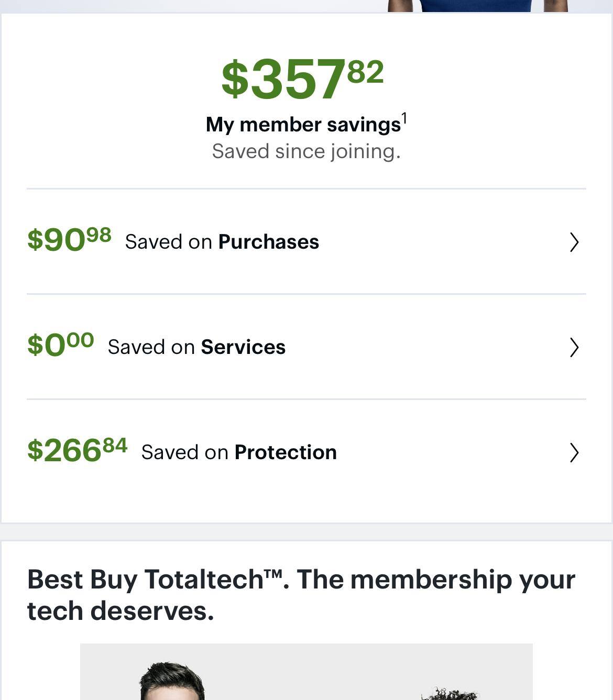This screenshot has width=613, height=700.
Task: Click the Saved on Purchases label
Action: tap(222, 242)
